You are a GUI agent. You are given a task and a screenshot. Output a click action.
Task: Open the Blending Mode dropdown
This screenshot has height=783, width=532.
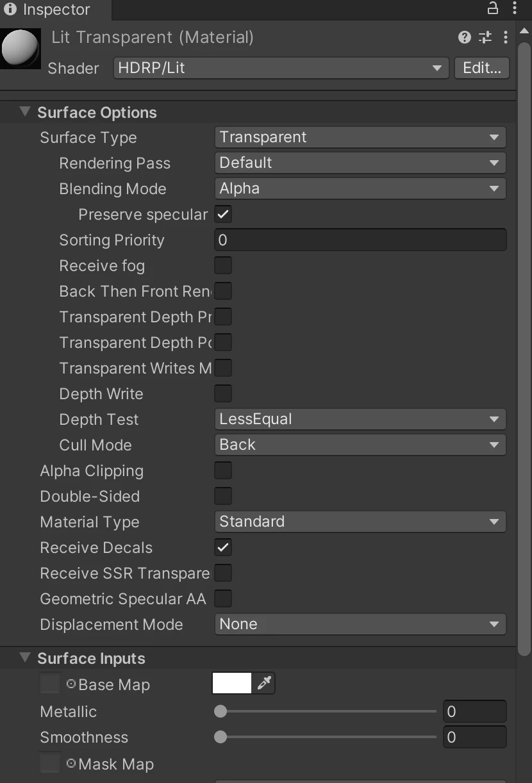pyautogui.click(x=360, y=188)
